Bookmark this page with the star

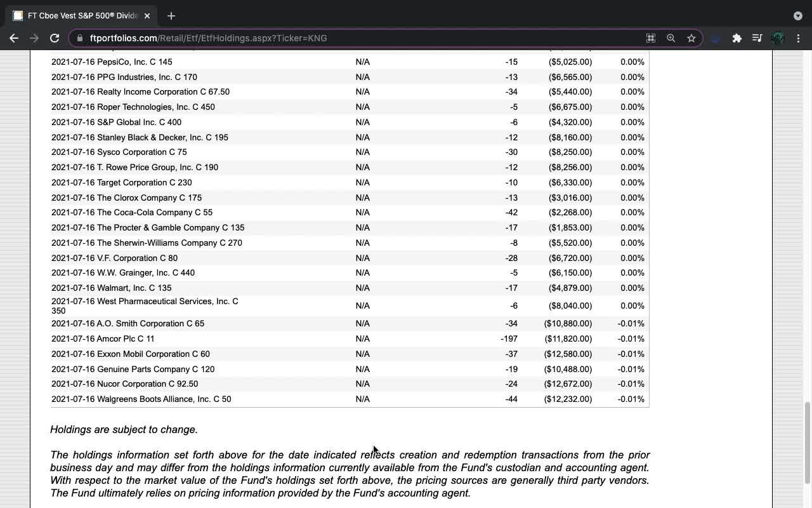[x=691, y=38]
